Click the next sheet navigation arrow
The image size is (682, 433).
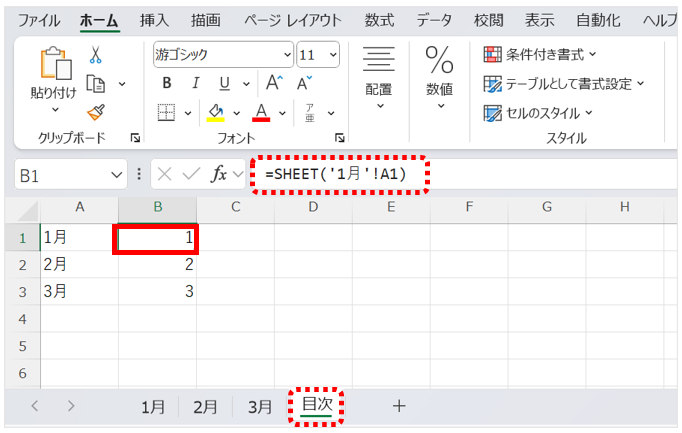tap(71, 406)
